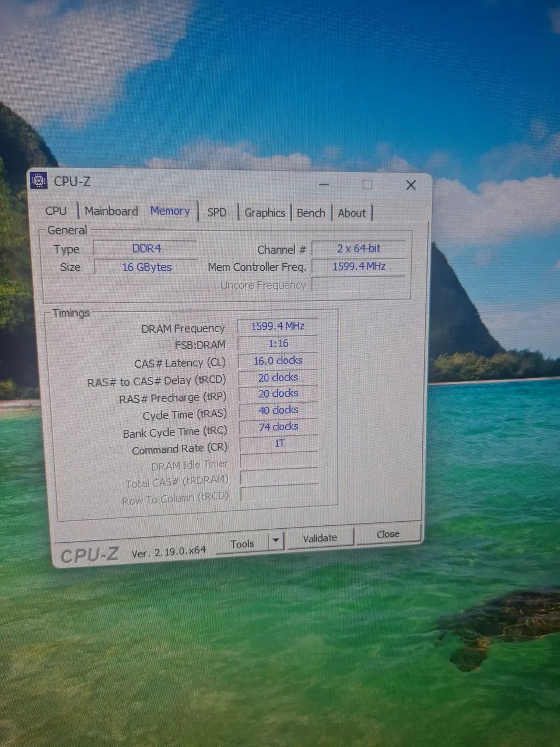Select the DDR4 memory type value

tap(146, 248)
